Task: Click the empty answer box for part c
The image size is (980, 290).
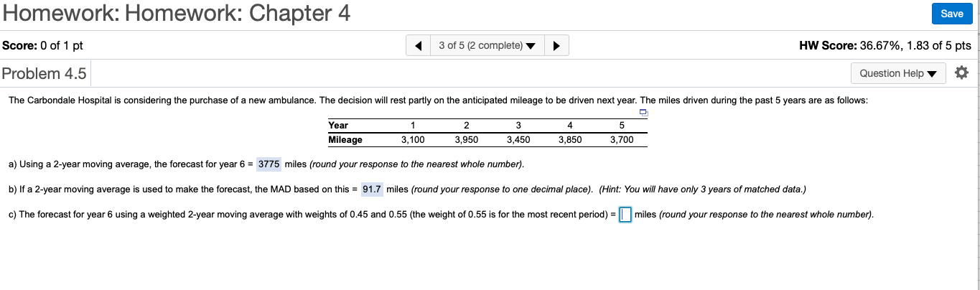Action: [625, 215]
